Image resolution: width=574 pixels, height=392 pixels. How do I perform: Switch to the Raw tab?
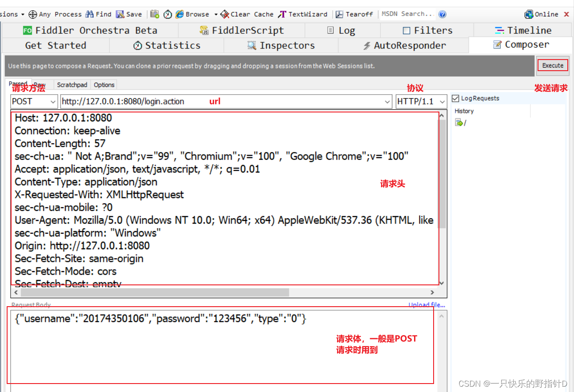click(40, 84)
